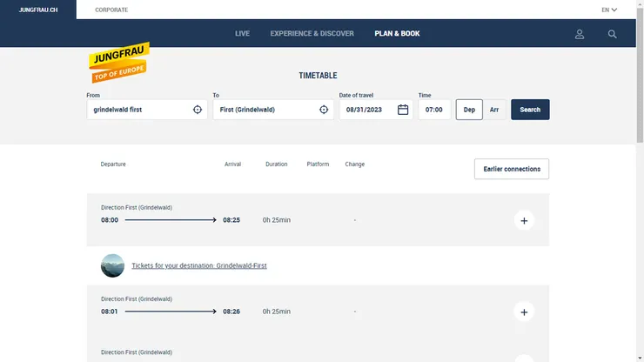Show Earlier connections
Viewport: 644px width, 362px height.
[x=512, y=169]
